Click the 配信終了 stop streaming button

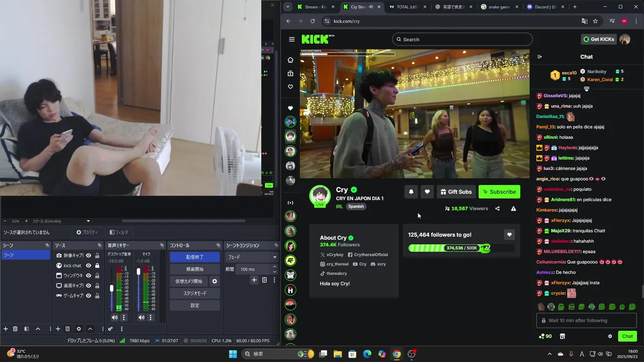pos(195,257)
